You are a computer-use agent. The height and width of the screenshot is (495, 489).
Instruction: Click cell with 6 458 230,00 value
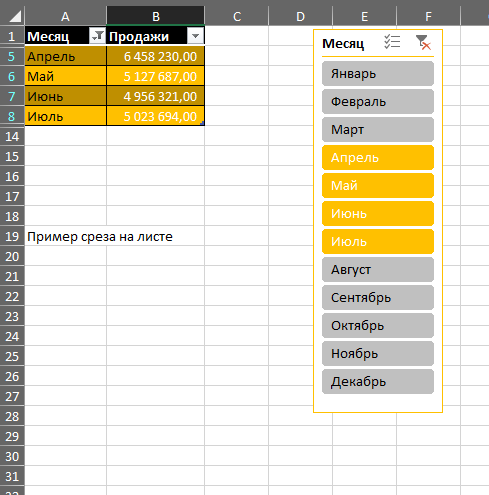tap(155, 56)
